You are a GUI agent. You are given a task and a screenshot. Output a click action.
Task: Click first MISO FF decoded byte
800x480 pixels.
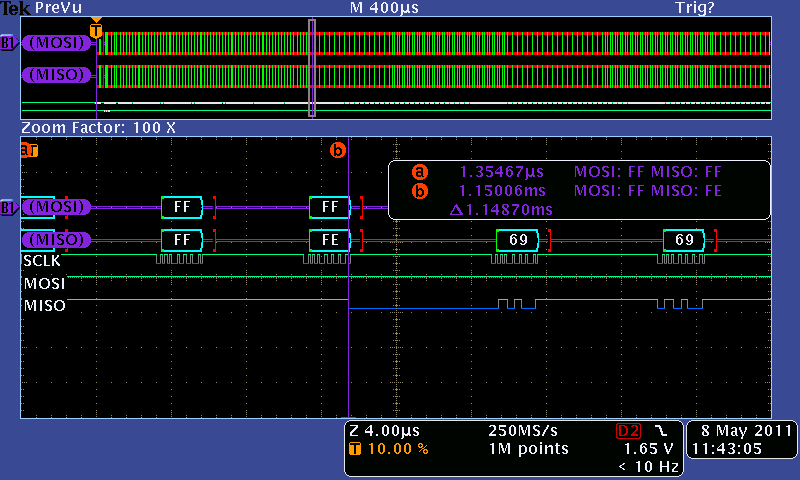182,240
